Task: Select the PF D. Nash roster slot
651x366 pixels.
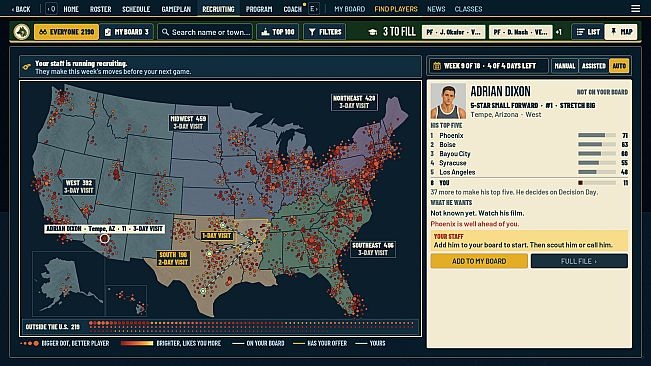Action: (521, 32)
